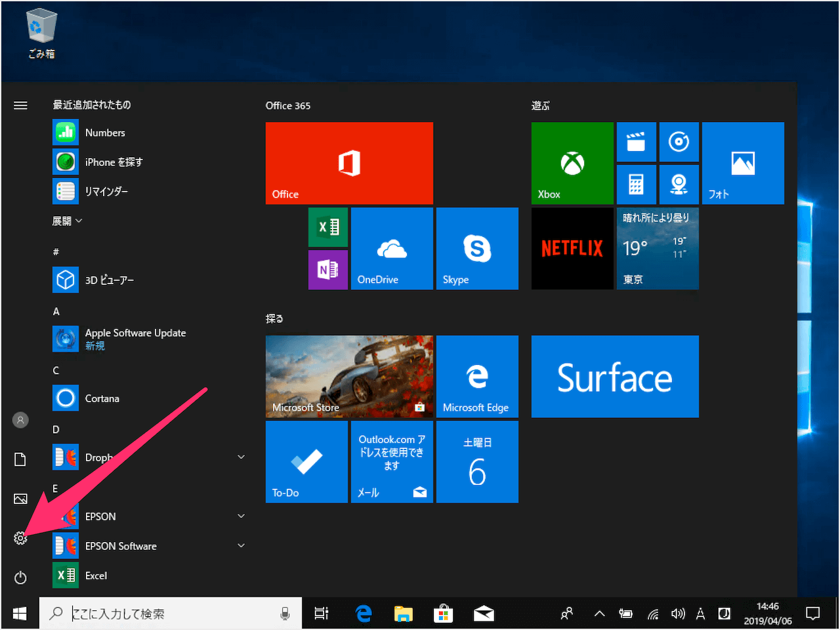Image resolution: width=840 pixels, height=630 pixels.
Task: Open the Xbox tile
Action: tap(572, 163)
